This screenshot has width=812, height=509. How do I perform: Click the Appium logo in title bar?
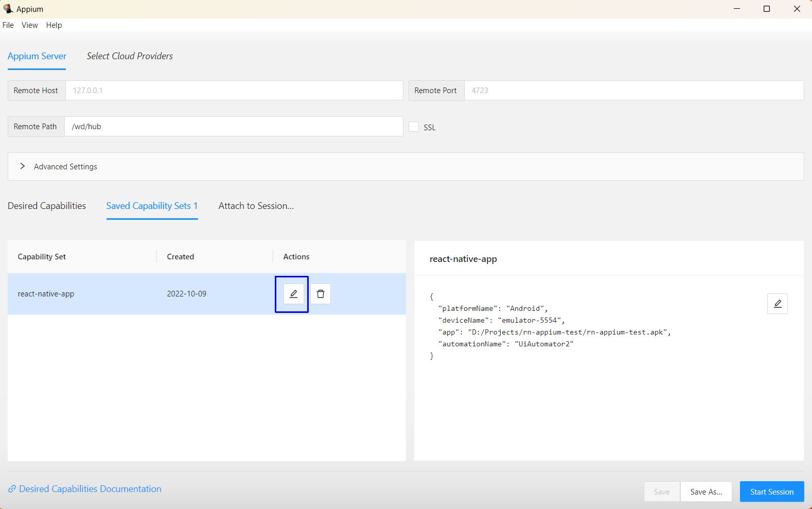8,9
